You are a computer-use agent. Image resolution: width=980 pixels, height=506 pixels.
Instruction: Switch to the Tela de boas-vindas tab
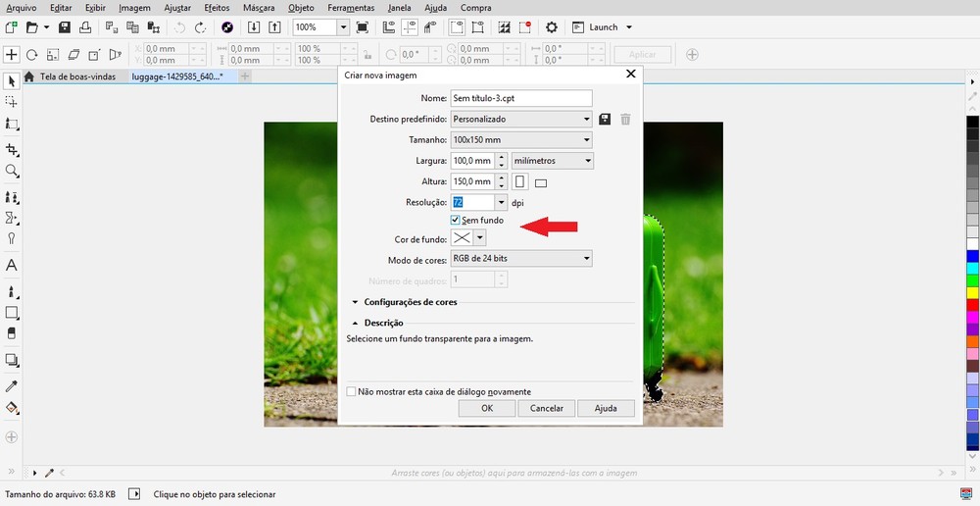(x=77, y=76)
